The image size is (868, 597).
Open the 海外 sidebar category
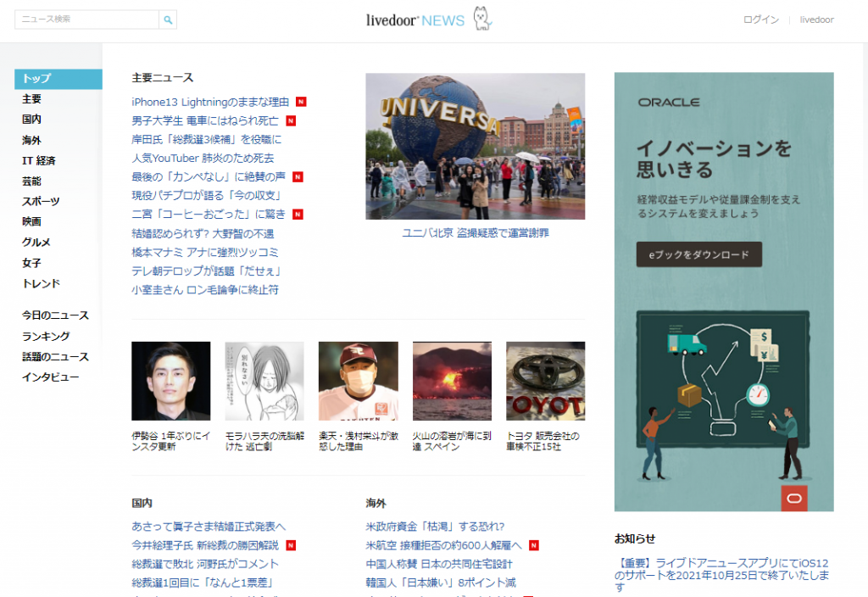tap(31, 140)
